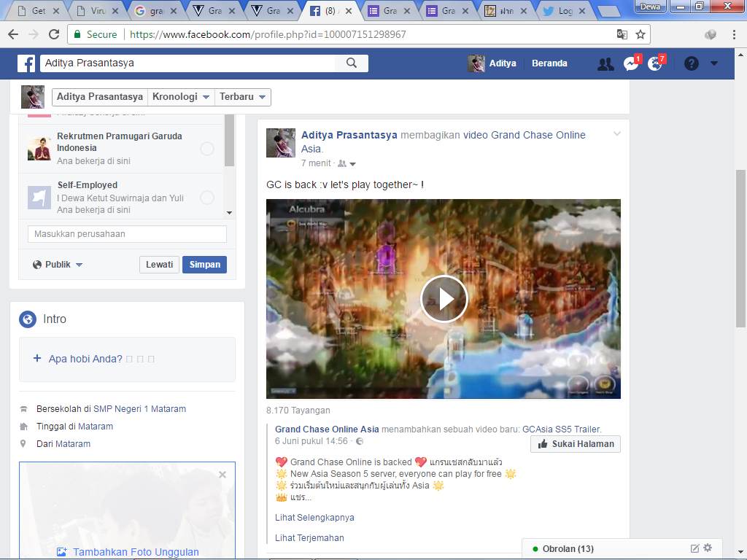Screen dimensions: 747x560
Task: Open friend requests icon
Action: tap(605, 63)
